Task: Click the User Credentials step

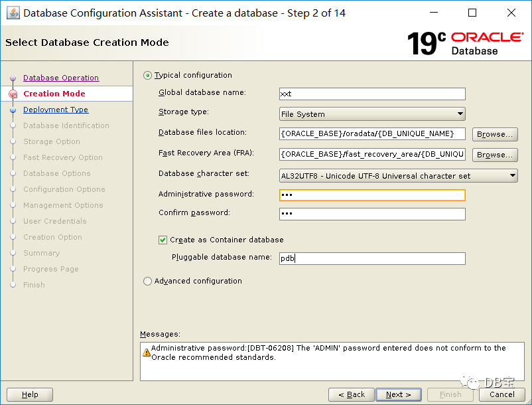Action: [54, 221]
